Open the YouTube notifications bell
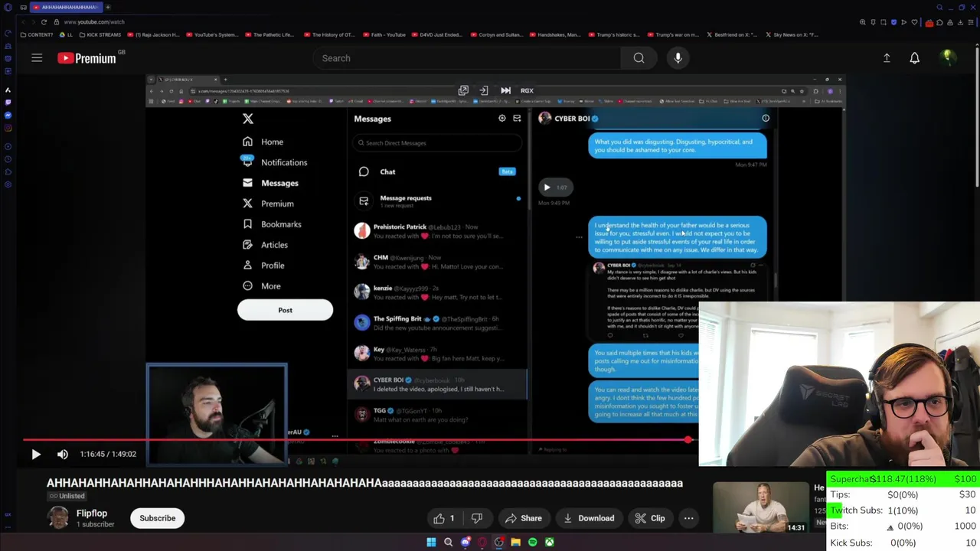 click(914, 58)
